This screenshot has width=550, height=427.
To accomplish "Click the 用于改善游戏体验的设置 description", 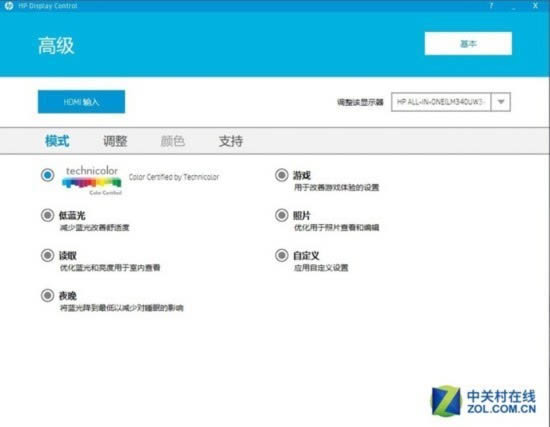I will point(336,187).
